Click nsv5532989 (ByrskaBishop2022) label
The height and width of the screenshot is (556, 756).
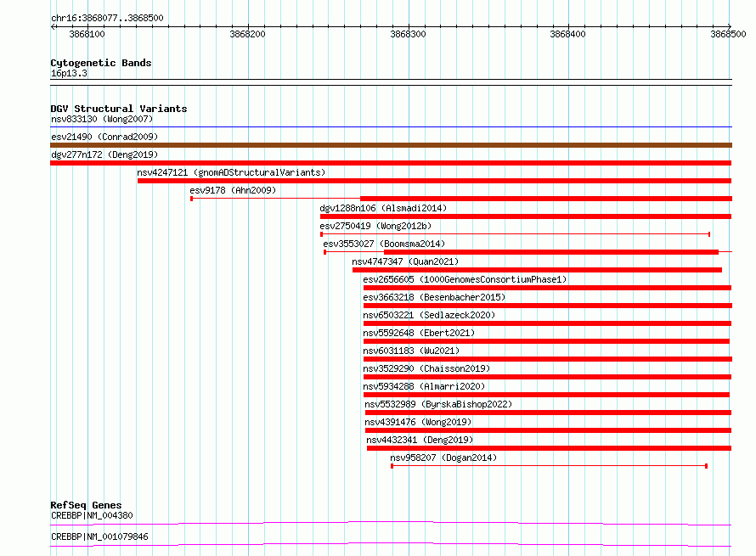click(438, 404)
